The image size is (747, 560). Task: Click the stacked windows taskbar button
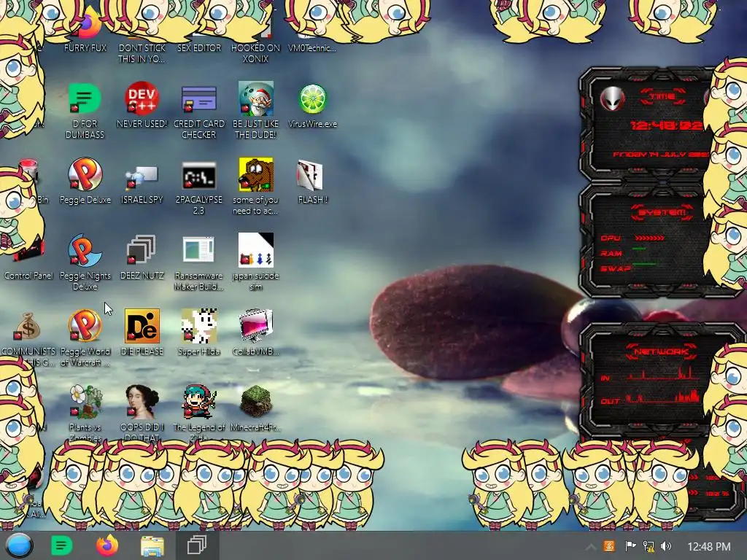(x=196, y=545)
